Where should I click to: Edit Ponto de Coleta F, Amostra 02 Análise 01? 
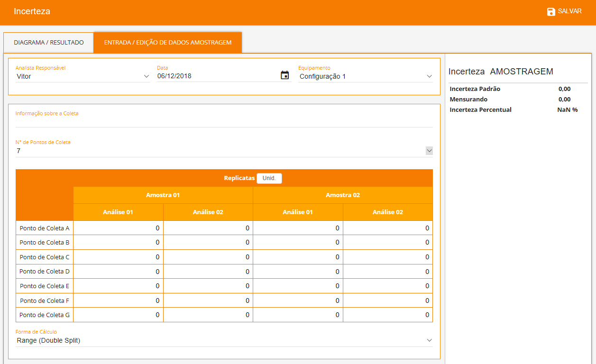pos(298,300)
